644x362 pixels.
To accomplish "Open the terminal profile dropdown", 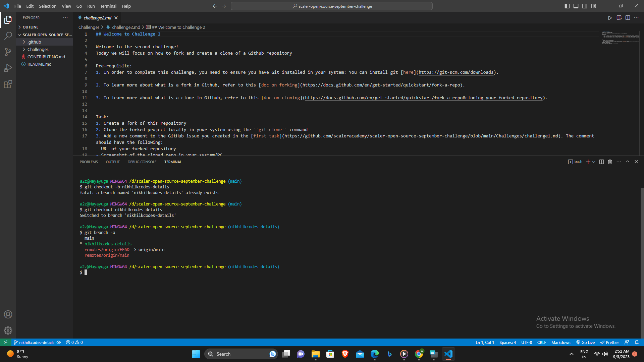I will click(x=594, y=162).
